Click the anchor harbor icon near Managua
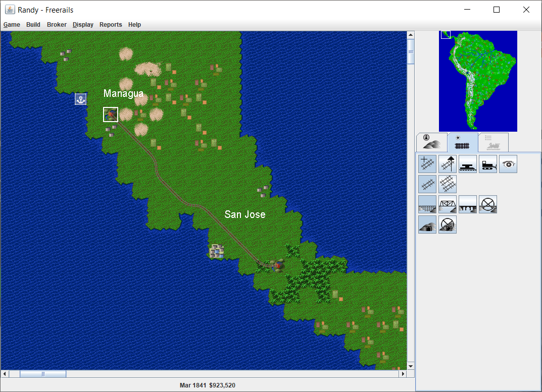 coord(80,99)
